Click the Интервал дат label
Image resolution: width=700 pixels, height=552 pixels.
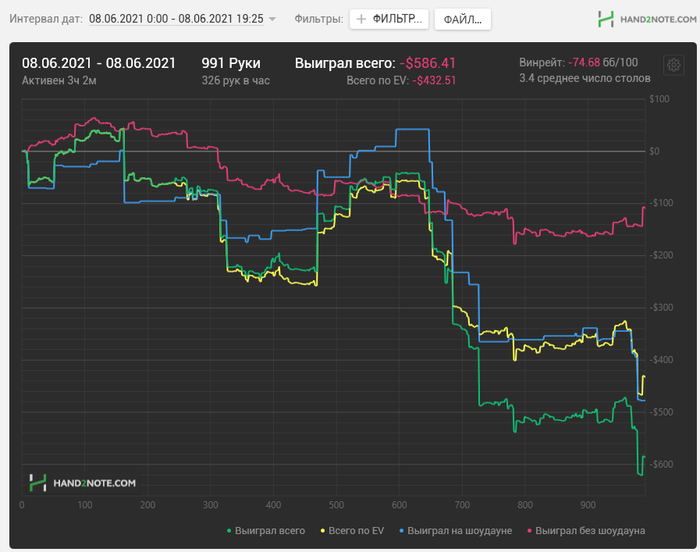pos(46,19)
